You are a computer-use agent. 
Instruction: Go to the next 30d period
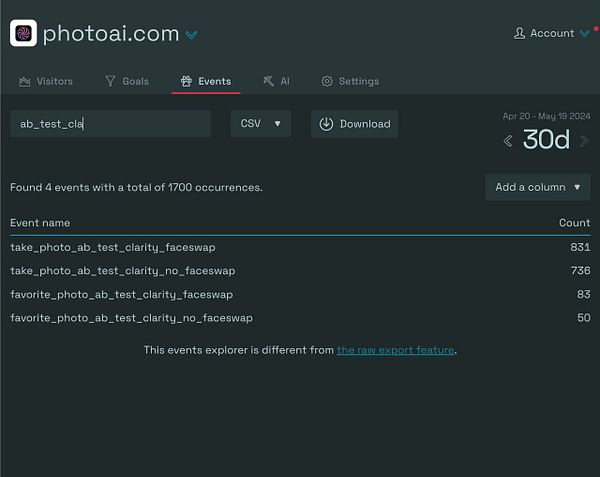tap(584, 141)
